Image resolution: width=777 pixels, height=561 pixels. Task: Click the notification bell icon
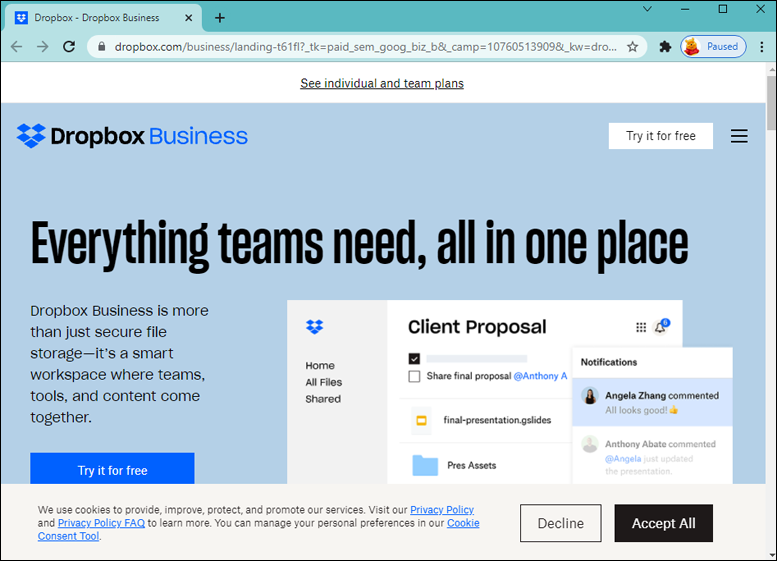pos(661,327)
